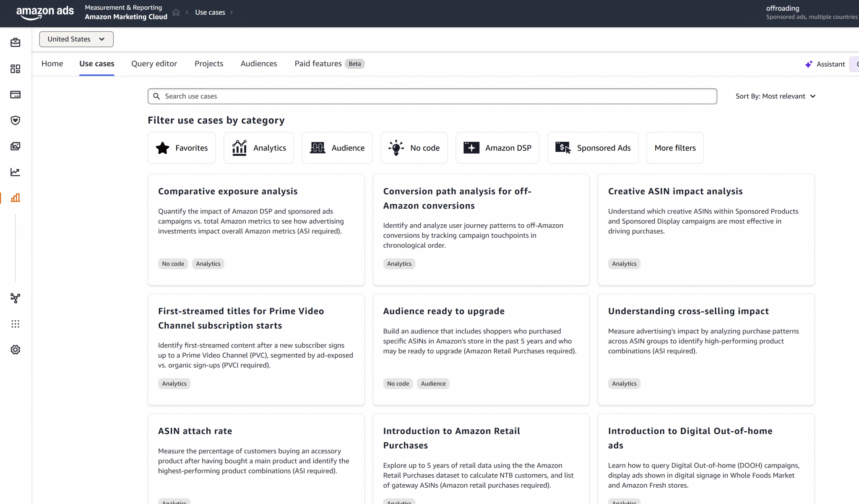Viewport: 859px width, 504px height.
Task: Select the Use cases tab
Action: pyautogui.click(x=97, y=64)
